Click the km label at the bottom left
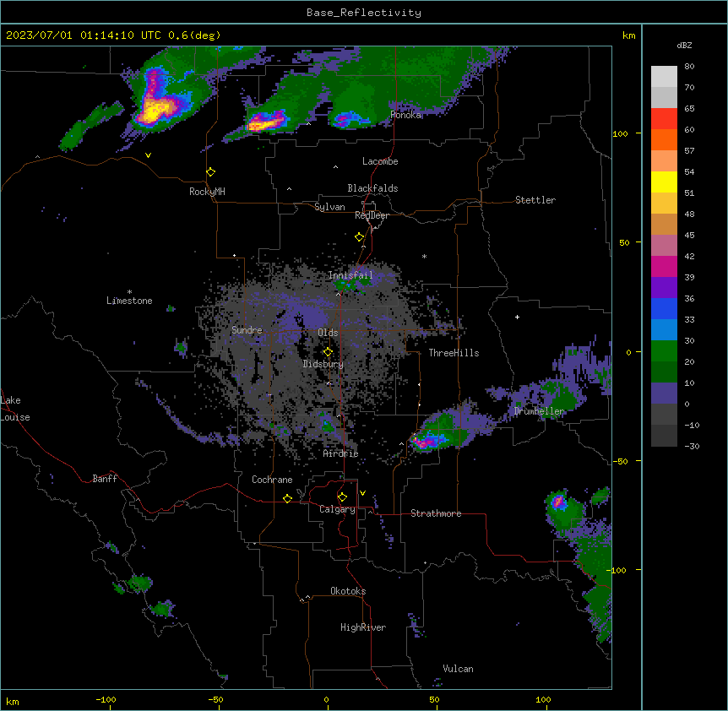The width and height of the screenshot is (728, 711). tap(13, 701)
